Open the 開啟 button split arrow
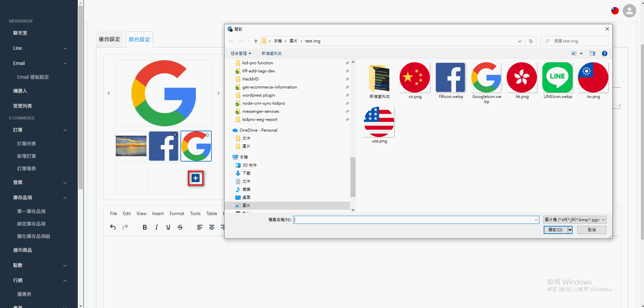 click(x=570, y=230)
